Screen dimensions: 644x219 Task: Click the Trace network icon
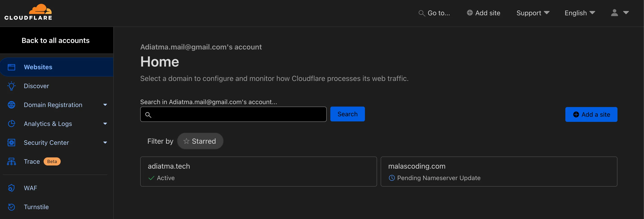pyautogui.click(x=11, y=161)
